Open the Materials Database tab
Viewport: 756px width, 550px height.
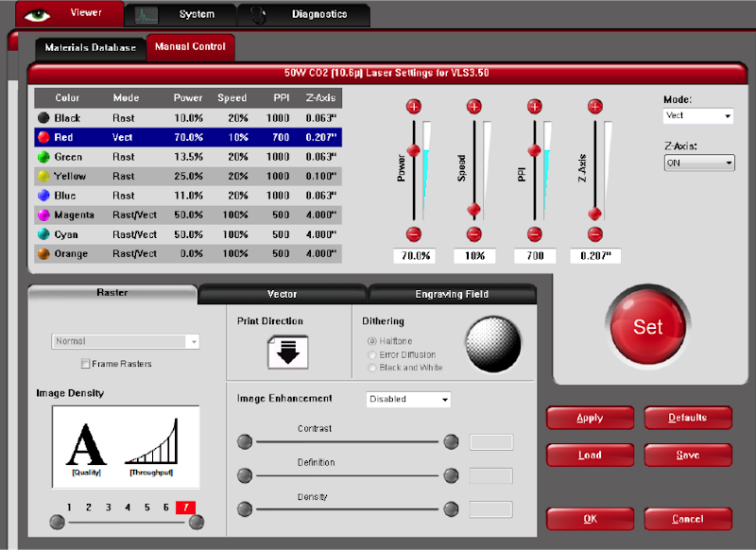tap(90, 48)
